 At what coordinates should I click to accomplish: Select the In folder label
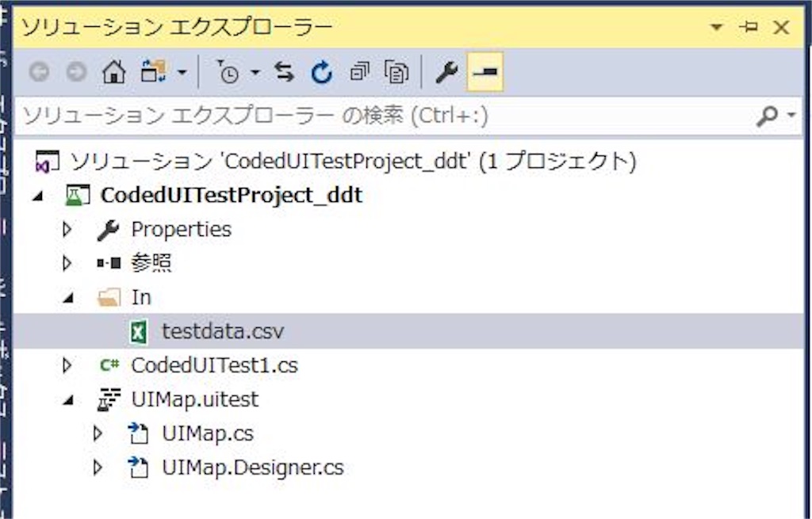point(141,297)
